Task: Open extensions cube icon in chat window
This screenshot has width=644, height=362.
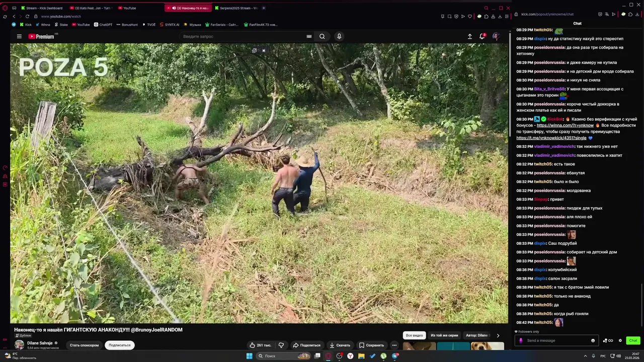Action: click(x=630, y=14)
